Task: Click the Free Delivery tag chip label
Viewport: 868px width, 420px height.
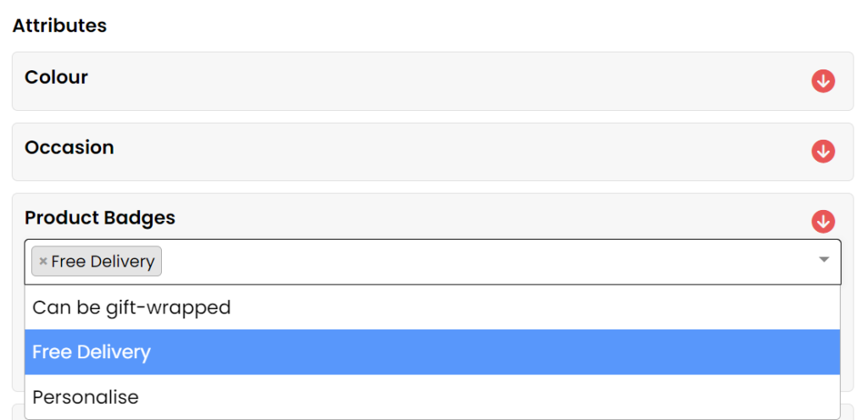Action: (x=103, y=262)
